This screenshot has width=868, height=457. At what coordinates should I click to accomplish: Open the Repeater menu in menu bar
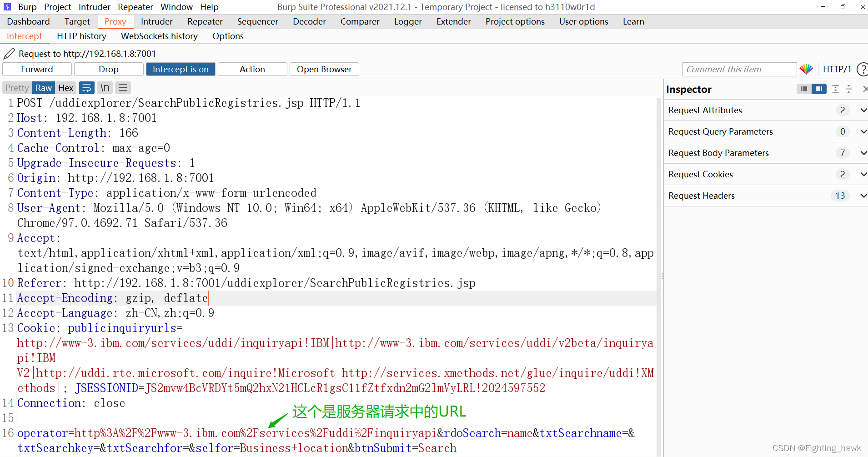tap(135, 7)
